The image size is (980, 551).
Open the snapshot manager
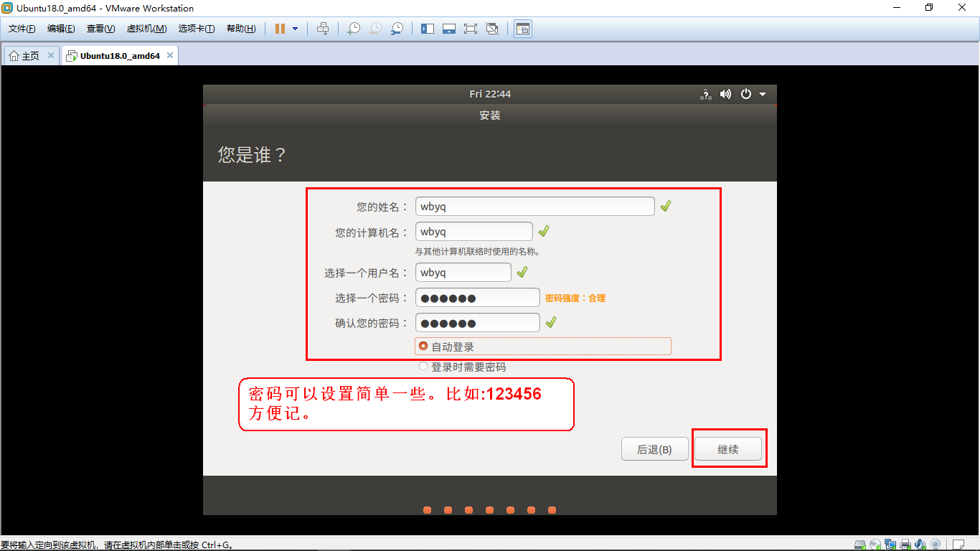(x=397, y=29)
